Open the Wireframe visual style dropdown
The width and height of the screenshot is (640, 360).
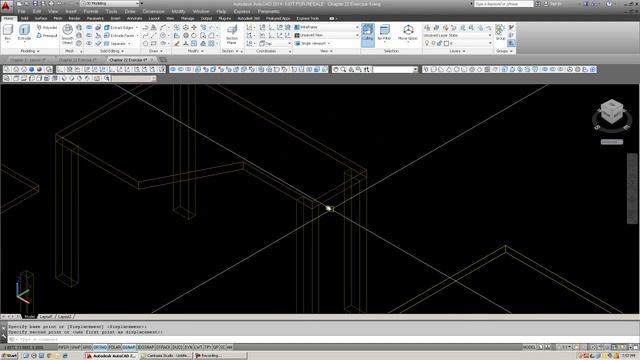tap(327, 27)
